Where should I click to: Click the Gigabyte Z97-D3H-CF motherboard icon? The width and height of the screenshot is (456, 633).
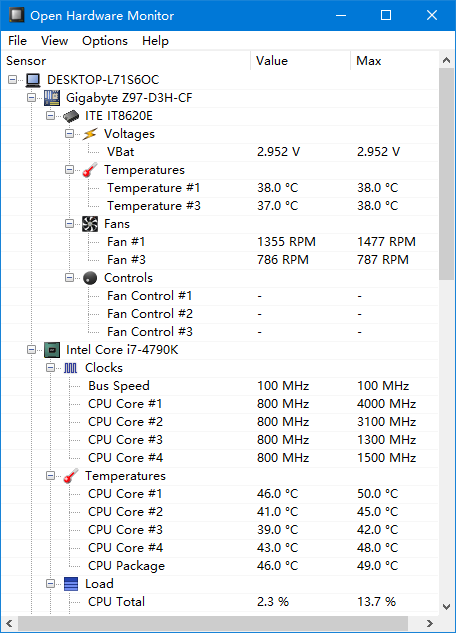[52, 98]
